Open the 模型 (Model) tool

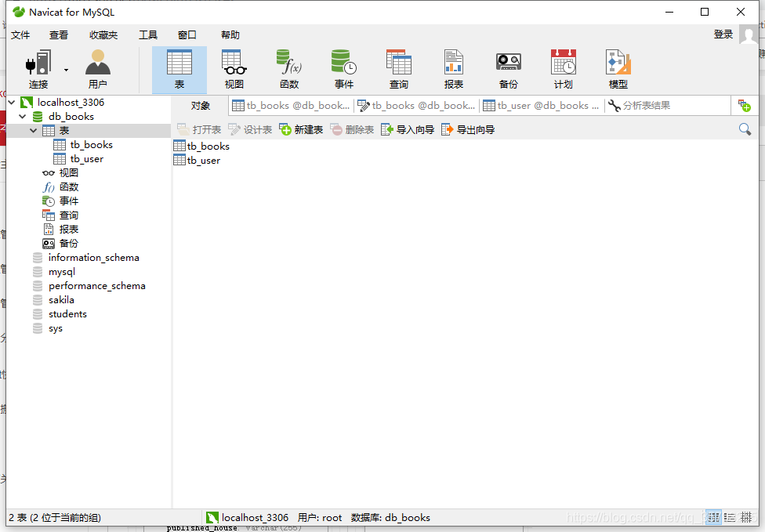(x=618, y=68)
